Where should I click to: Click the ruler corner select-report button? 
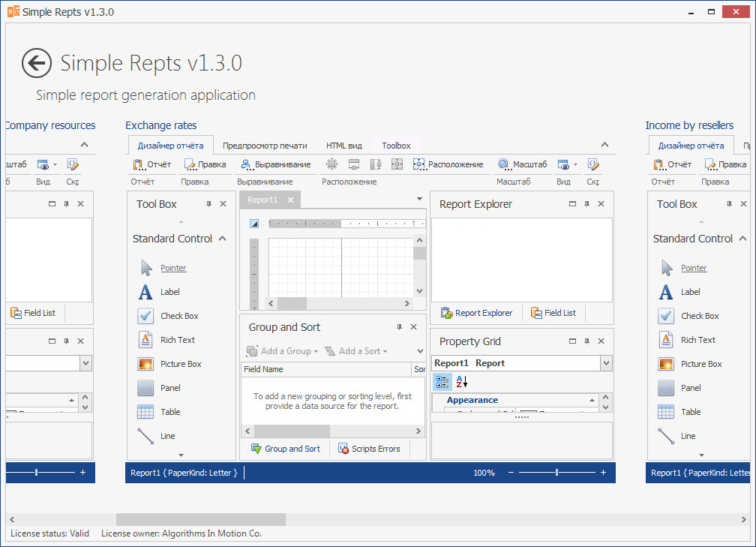(x=254, y=224)
